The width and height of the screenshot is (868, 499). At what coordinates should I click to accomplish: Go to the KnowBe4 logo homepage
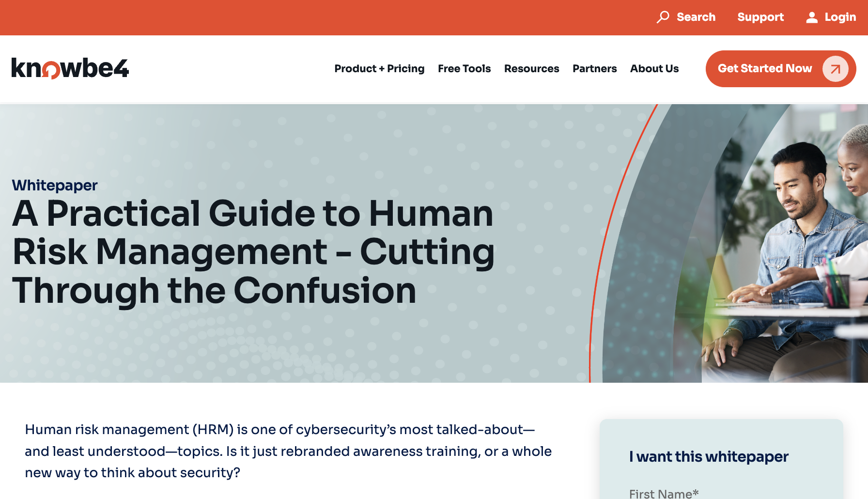pyautogui.click(x=70, y=68)
